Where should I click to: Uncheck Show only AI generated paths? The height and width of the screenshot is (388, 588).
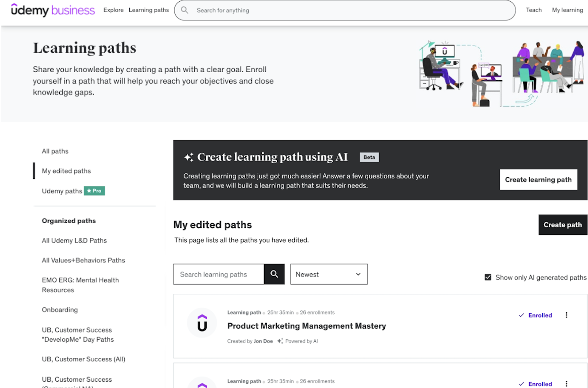point(488,277)
